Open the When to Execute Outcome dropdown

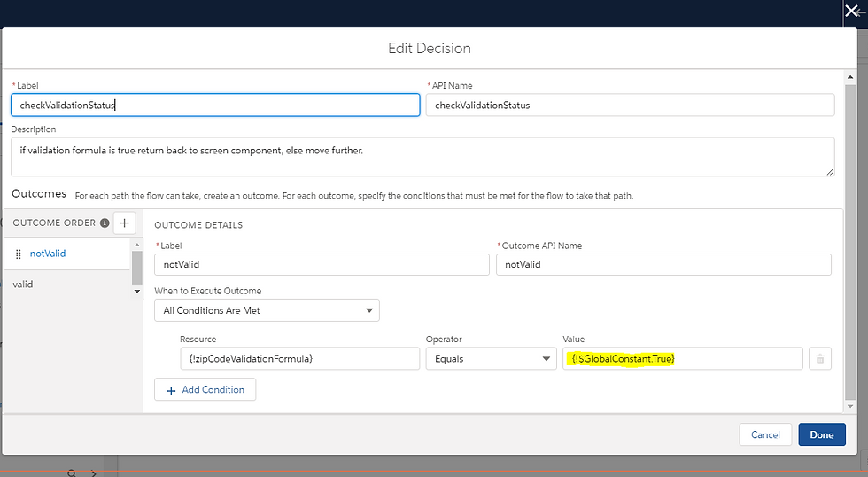click(267, 310)
